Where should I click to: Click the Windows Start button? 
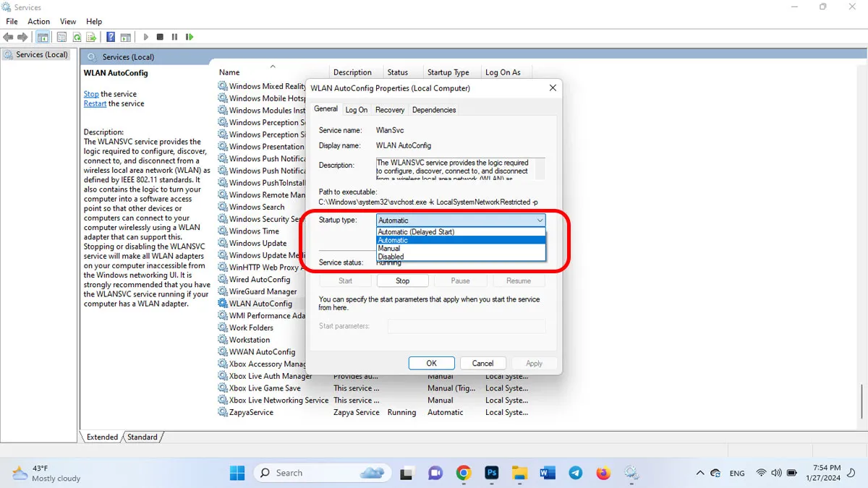pos(237,473)
